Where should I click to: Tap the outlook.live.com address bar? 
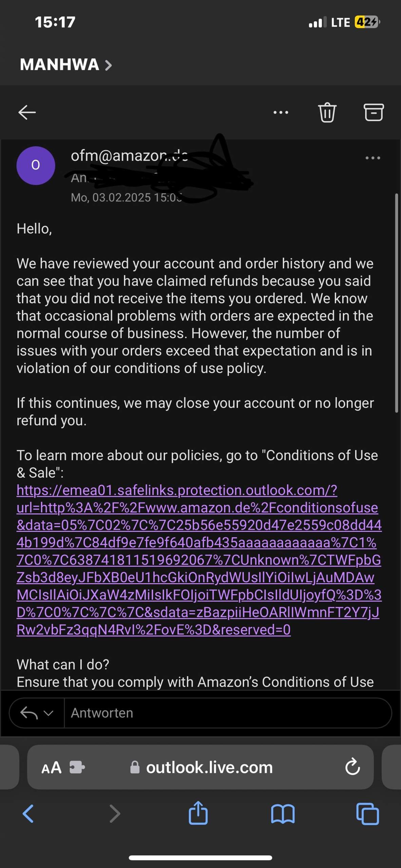pos(200,767)
